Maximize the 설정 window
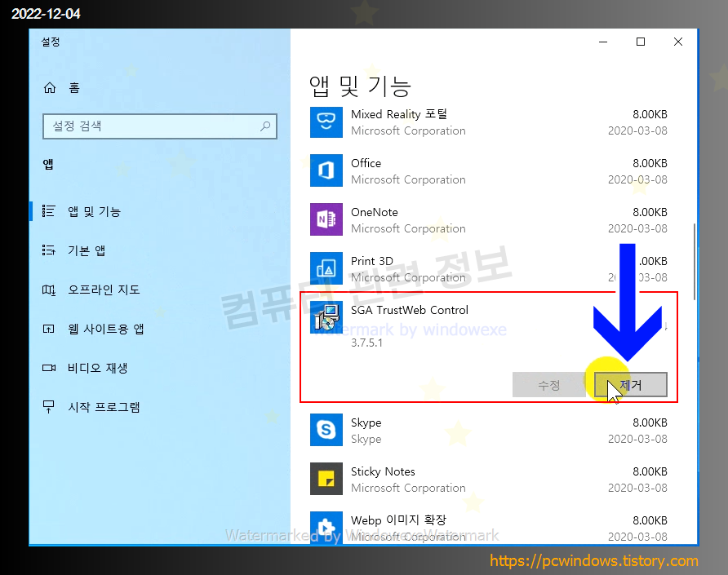 (x=641, y=42)
